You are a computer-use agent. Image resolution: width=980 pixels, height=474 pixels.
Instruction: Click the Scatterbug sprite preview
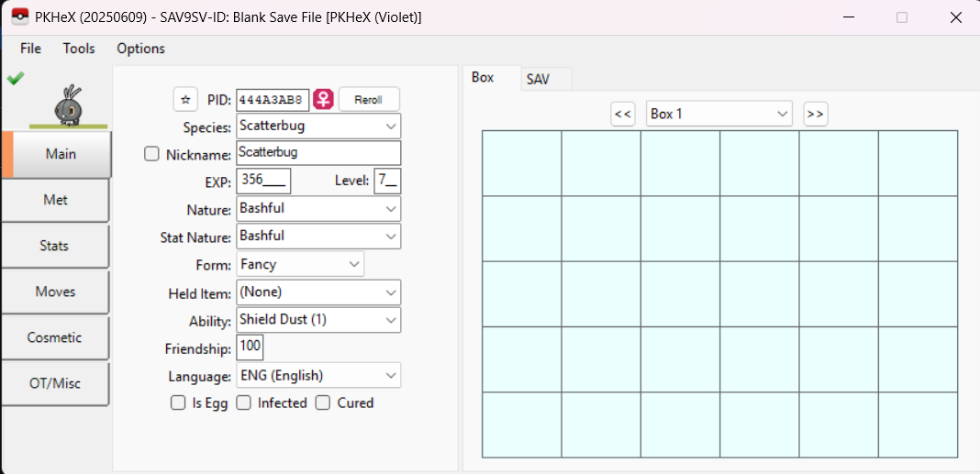click(x=68, y=105)
